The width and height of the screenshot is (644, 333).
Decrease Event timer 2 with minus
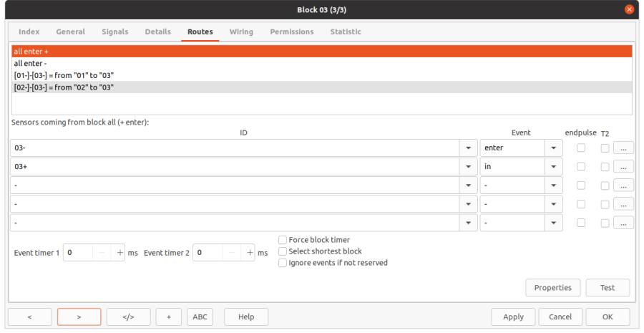click(x=231, y=253)
